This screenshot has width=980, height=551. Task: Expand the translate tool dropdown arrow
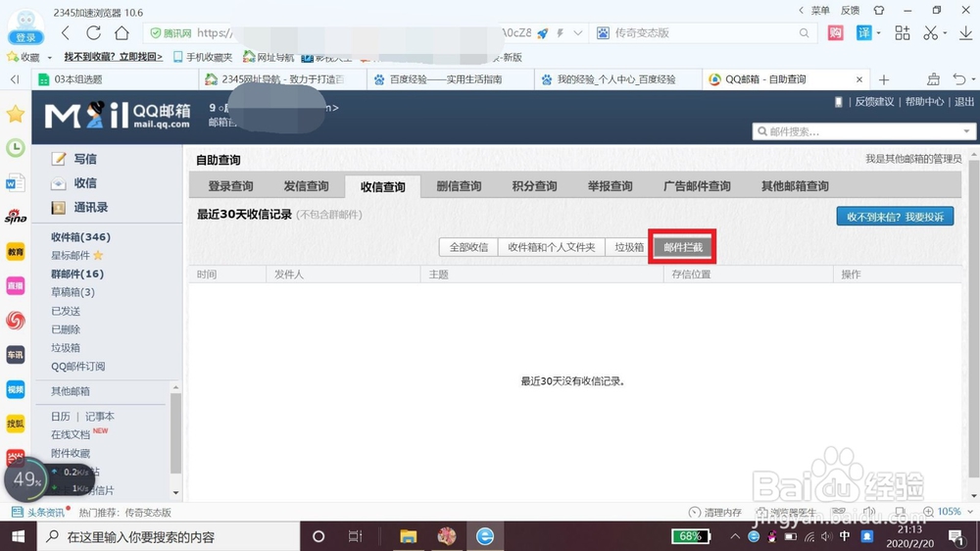[x=878, y=32]
